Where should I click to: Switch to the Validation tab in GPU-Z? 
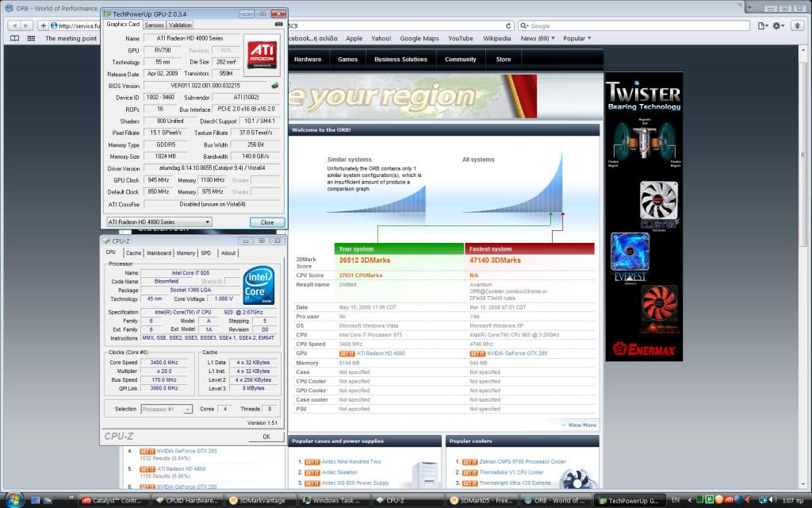pos(180,25)
